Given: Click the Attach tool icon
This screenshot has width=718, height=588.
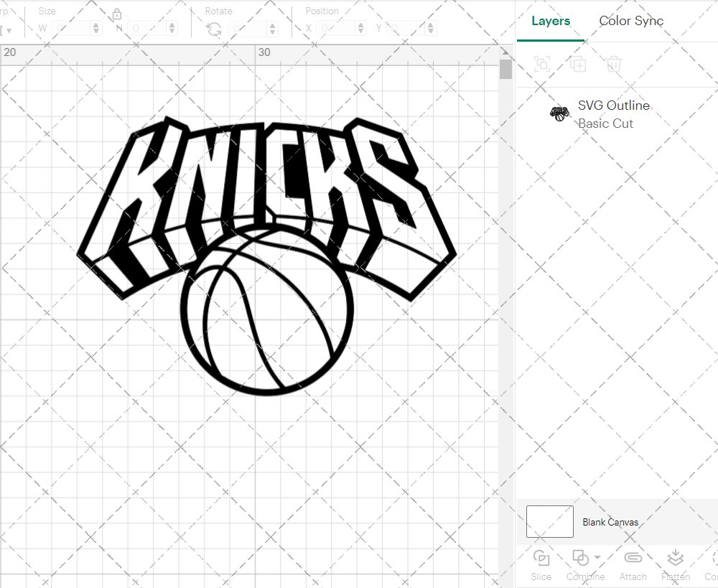Looking at the screenshot, I should (633, 558).
